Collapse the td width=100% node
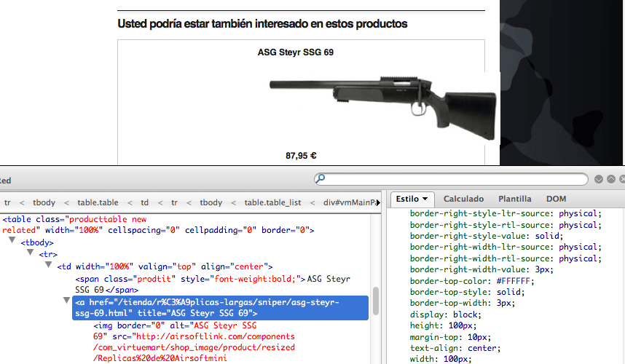Image resolution: width=625 pixels, height=364 pixels. click(x=49, y=264)
